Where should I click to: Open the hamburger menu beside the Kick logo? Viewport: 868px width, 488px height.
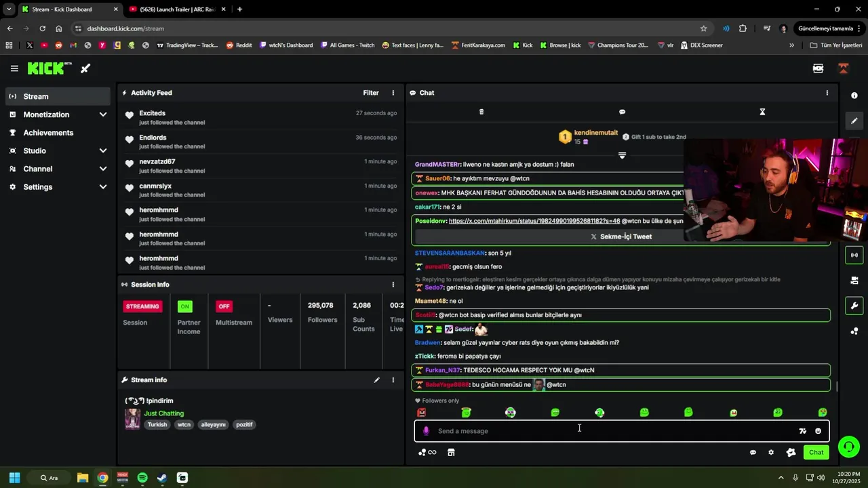[x=14, y=68]
